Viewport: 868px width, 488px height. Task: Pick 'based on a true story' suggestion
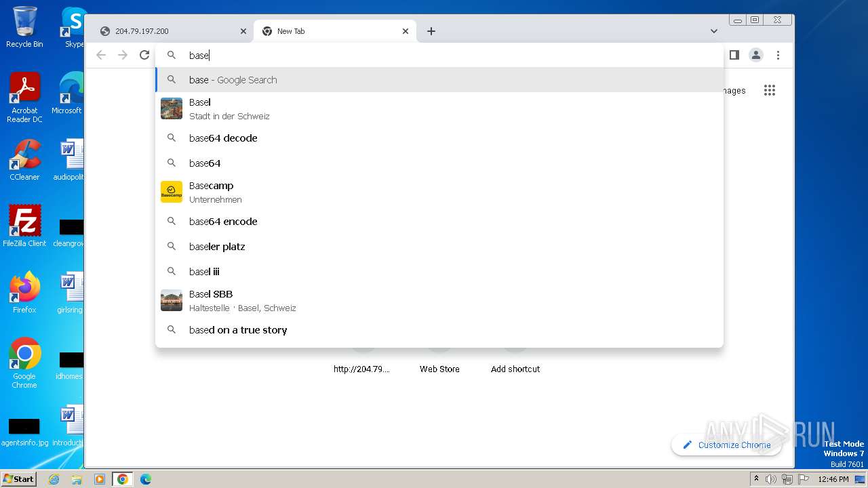pos(439,330)
